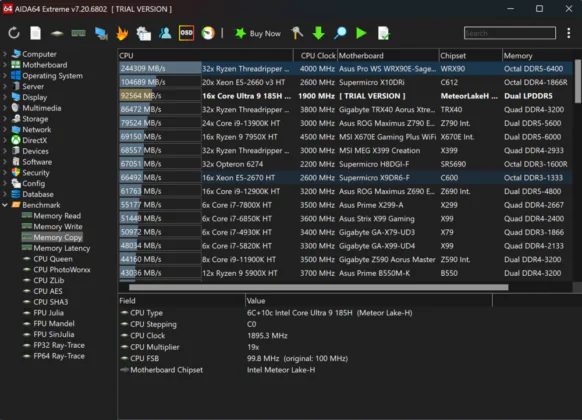The width and height of the screenshot is (582, 420).
Task: Open the OSD panel icon
Action: (x=186, y=33)
